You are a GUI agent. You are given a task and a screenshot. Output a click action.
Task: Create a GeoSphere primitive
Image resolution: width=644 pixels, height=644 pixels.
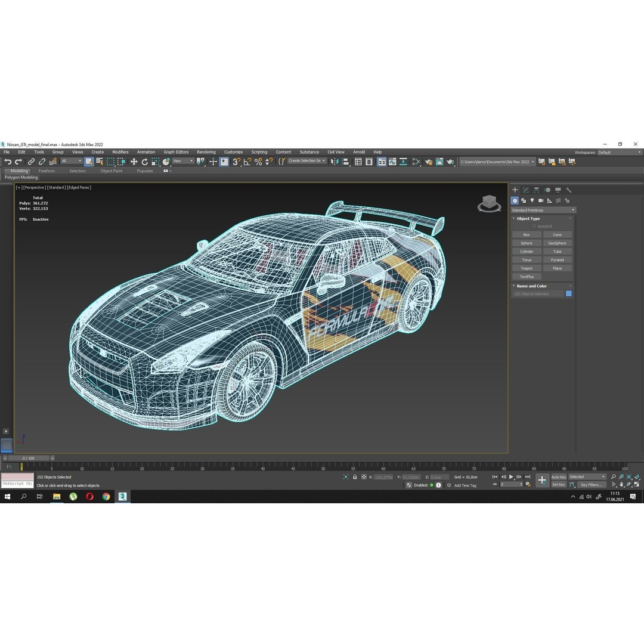(558, 243)
